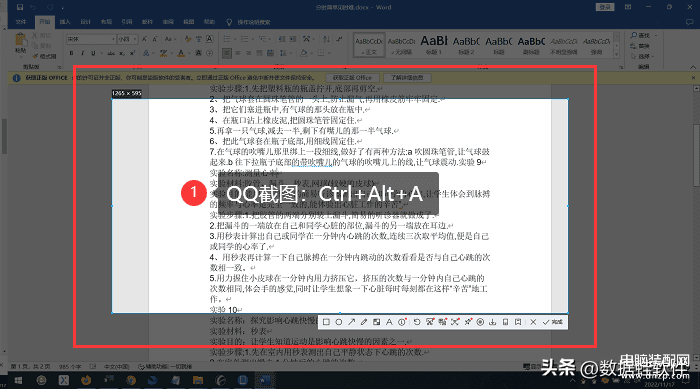
Task: Toggle italic formatting with the I button
Action: coord(82,53)
